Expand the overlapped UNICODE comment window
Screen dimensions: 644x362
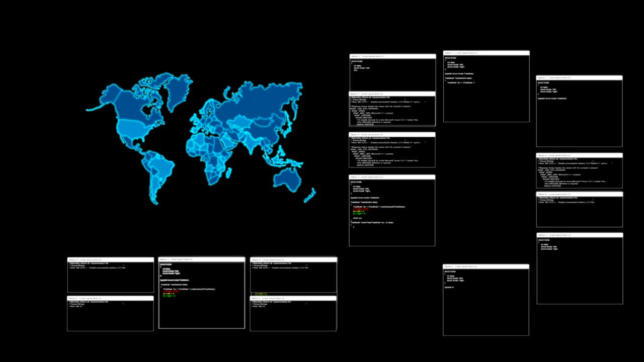[x=392, y=94]
